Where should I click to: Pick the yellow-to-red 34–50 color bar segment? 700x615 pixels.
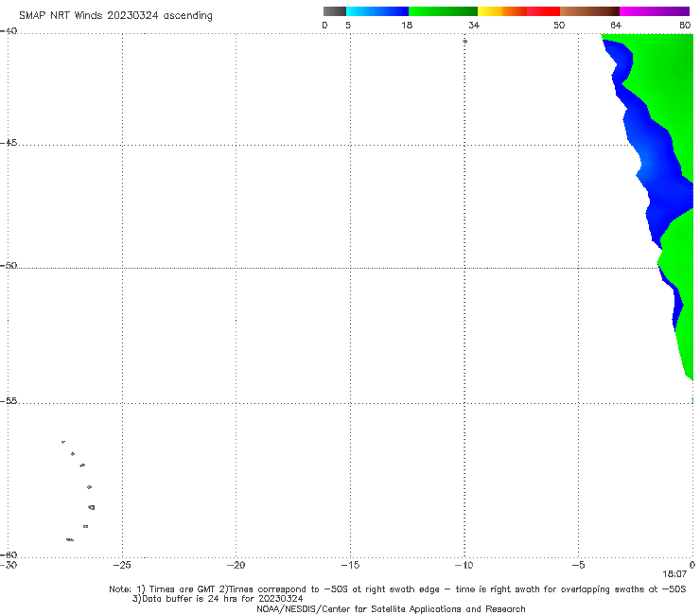tap(518, 11)
